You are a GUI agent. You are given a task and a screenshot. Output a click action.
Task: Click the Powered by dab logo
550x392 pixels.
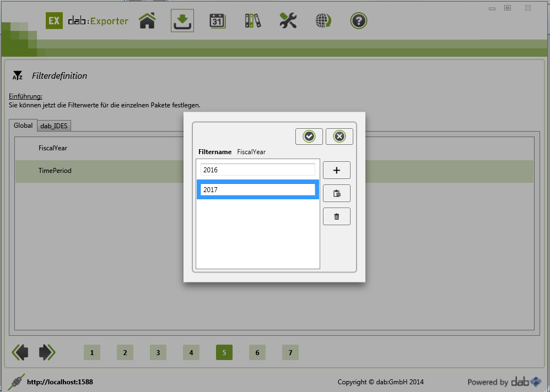[x=504, y=382]
